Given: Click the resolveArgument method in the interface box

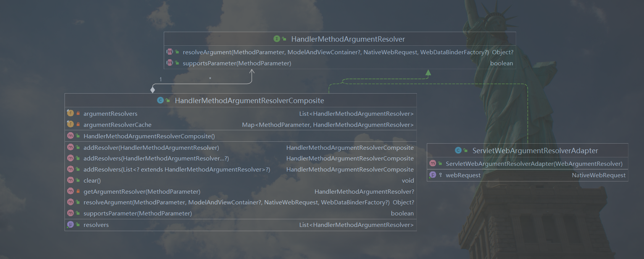Looking at the screenshot, I should (335, 52).
